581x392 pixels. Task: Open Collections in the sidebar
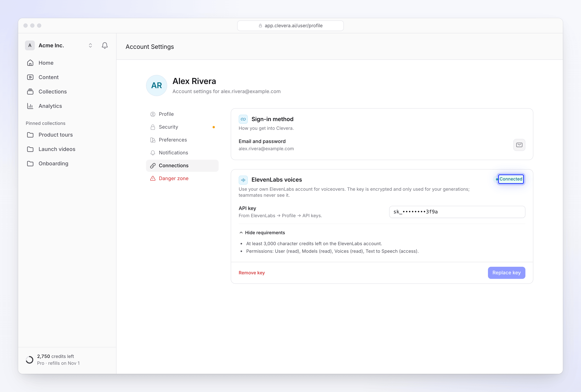point(67,92)
